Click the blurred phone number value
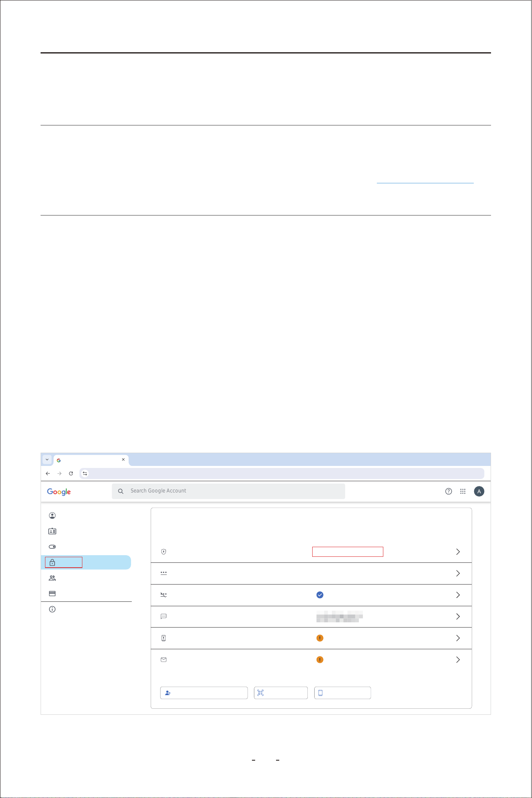This screenshot has height=798, width=532. pyautogui.click(x=340, y=616)
